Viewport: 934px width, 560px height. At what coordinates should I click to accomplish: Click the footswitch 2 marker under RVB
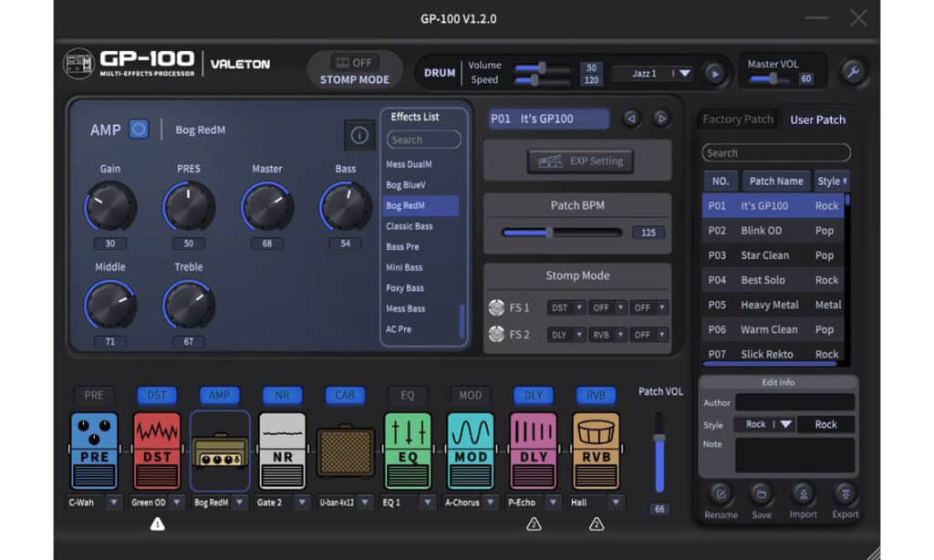click(x=597, y=524)
